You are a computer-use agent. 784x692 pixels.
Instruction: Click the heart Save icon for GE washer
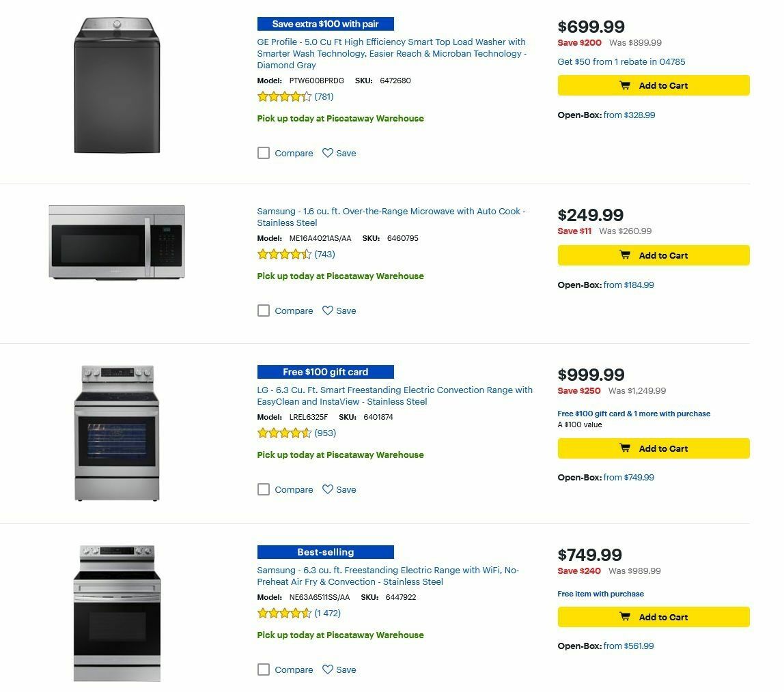328,153
